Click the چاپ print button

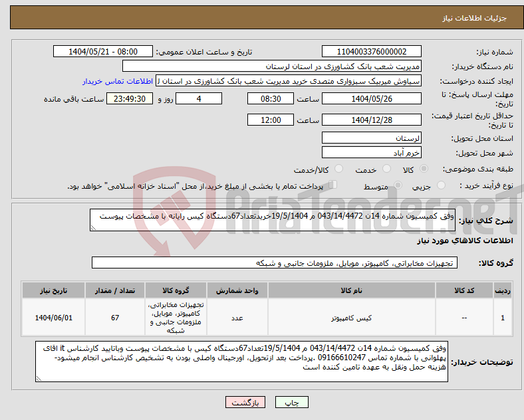[x=292, y=402]
